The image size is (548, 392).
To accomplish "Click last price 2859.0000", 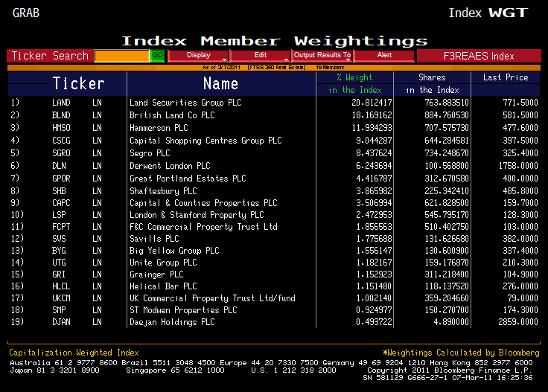I will pyautogui.click(x=518, y=322).
